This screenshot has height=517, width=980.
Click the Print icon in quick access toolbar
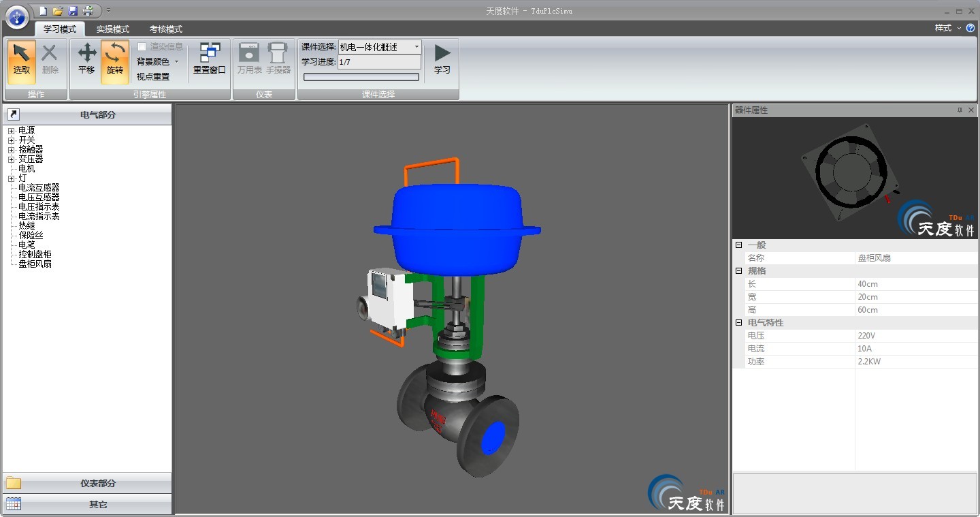pos(88,11)
